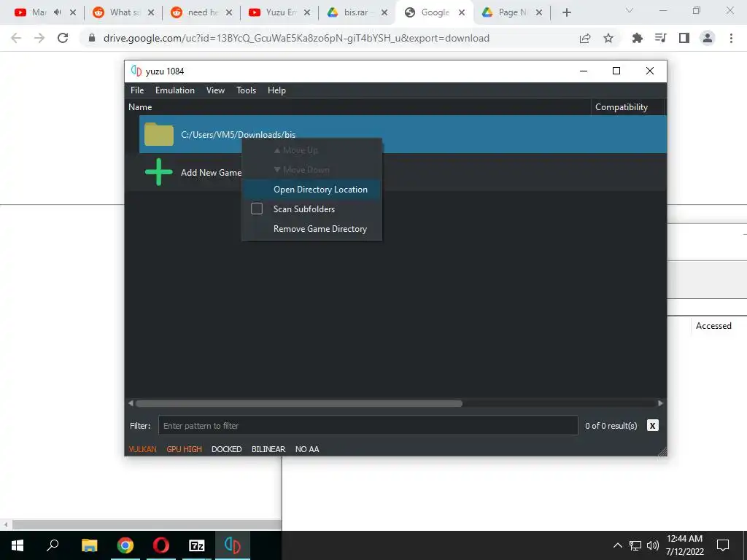Select the yellow folder icon for bis directory
This screenshot has height=560, width=747.
tap(159, 134)
